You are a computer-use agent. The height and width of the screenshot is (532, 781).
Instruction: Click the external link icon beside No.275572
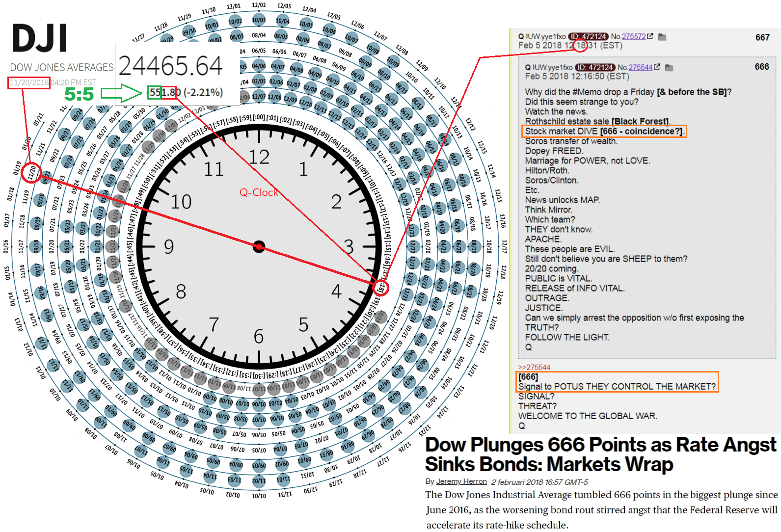650,36
